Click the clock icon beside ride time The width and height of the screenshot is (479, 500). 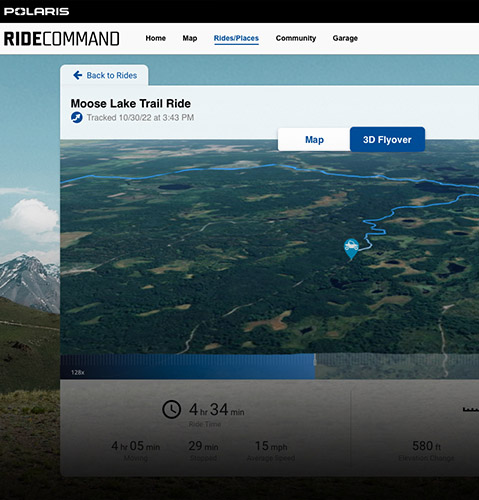click(x=172, y=409)
